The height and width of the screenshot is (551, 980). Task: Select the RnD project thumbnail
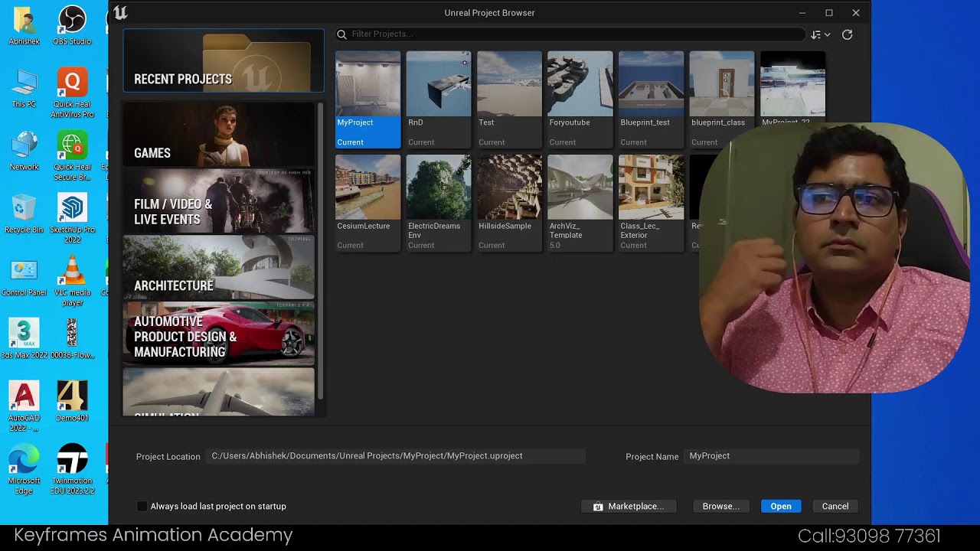click(x=439, y=99)
